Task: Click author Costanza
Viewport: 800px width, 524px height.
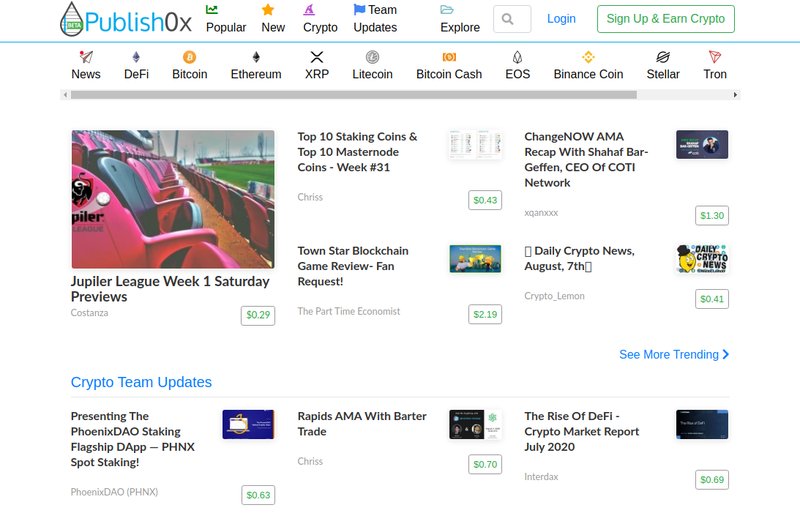Action: click(89, 313)
